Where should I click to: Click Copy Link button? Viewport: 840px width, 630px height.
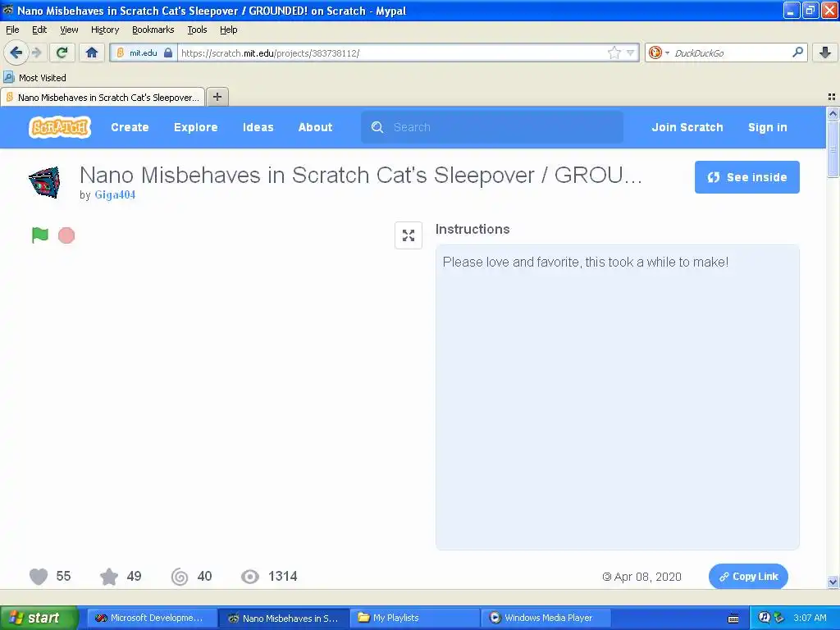pyautogui.click(x=748, y=577)
